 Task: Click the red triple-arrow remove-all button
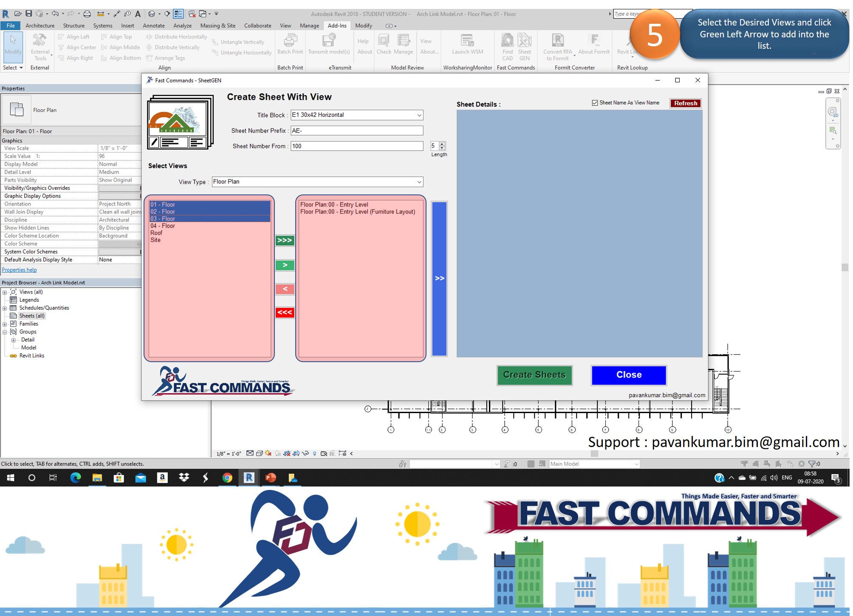pyautogui.click(x=285, y=313)
